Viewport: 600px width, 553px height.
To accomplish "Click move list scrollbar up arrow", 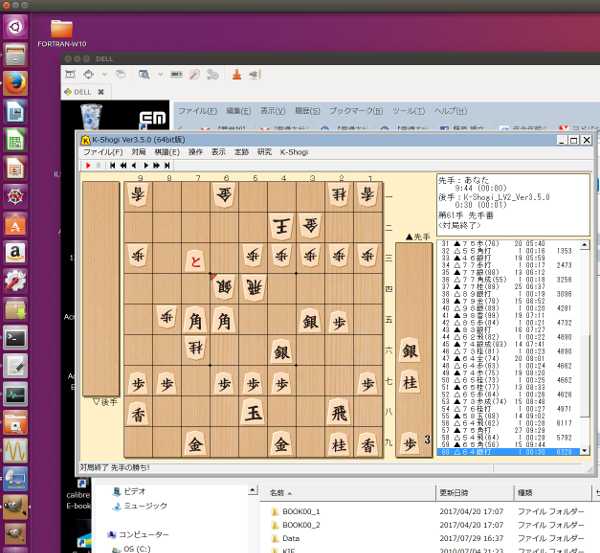I will 584,245.
